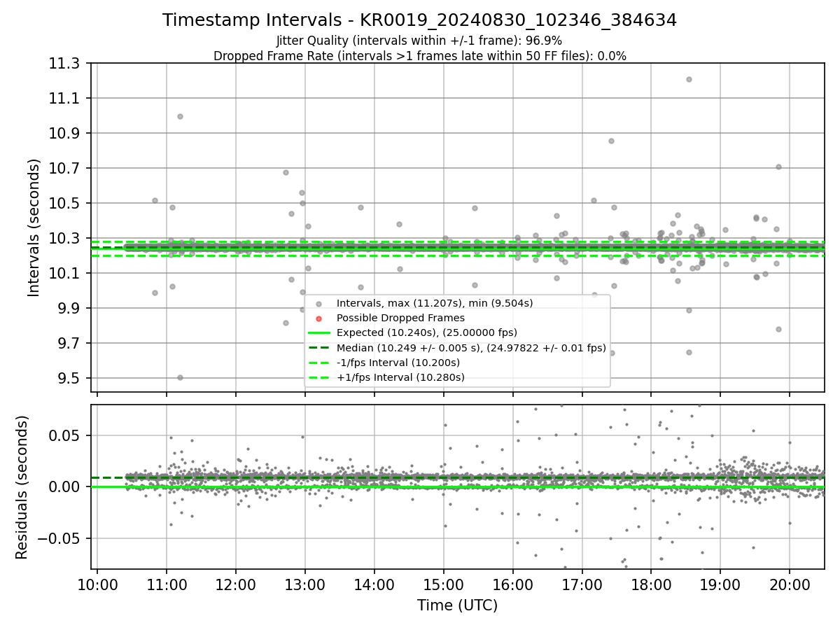840x630 pixels.
Task: Select legend entry '-1/fps Interval (10.200s)'
Action: [x=398, y=363]
